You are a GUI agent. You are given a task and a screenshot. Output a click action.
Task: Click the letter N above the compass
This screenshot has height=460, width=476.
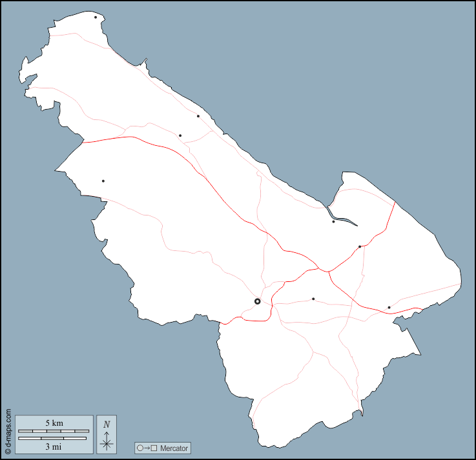point(107,424)
